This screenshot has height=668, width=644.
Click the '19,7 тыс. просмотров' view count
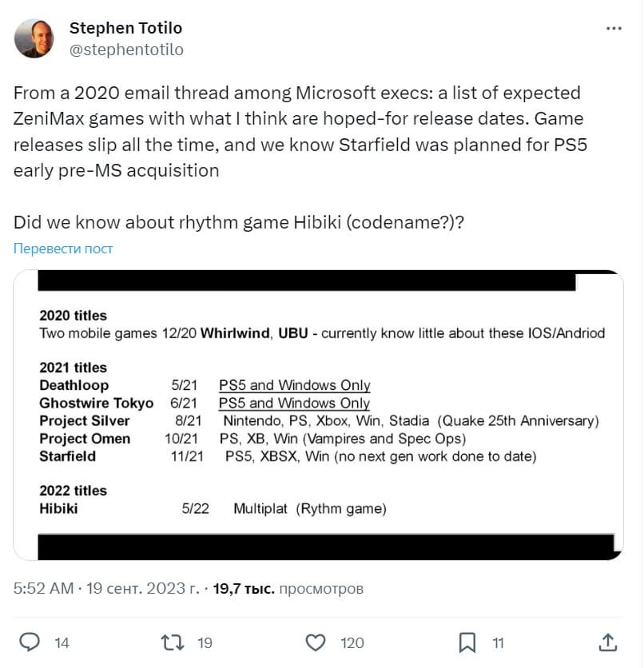[x=288, y=589]
